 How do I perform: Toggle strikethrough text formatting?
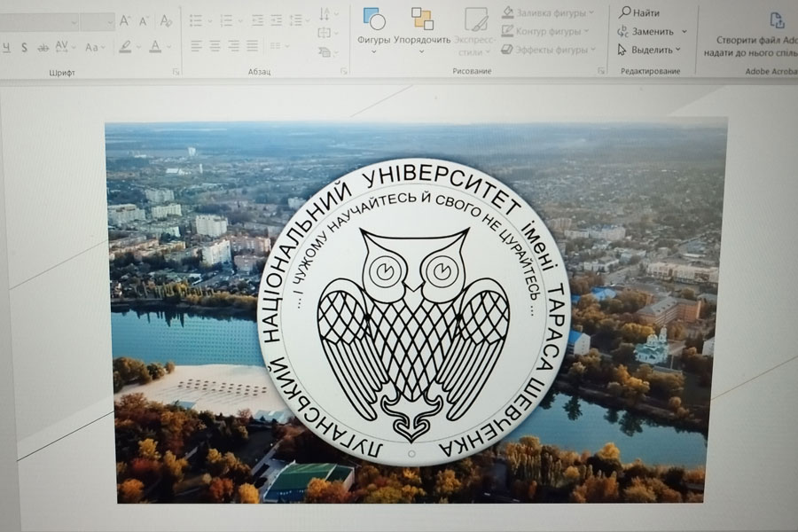tap(43, 47)
